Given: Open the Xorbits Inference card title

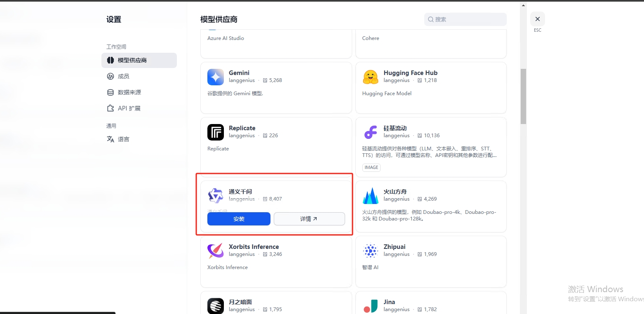Looking at the screenshot, I should pos(254,247).
